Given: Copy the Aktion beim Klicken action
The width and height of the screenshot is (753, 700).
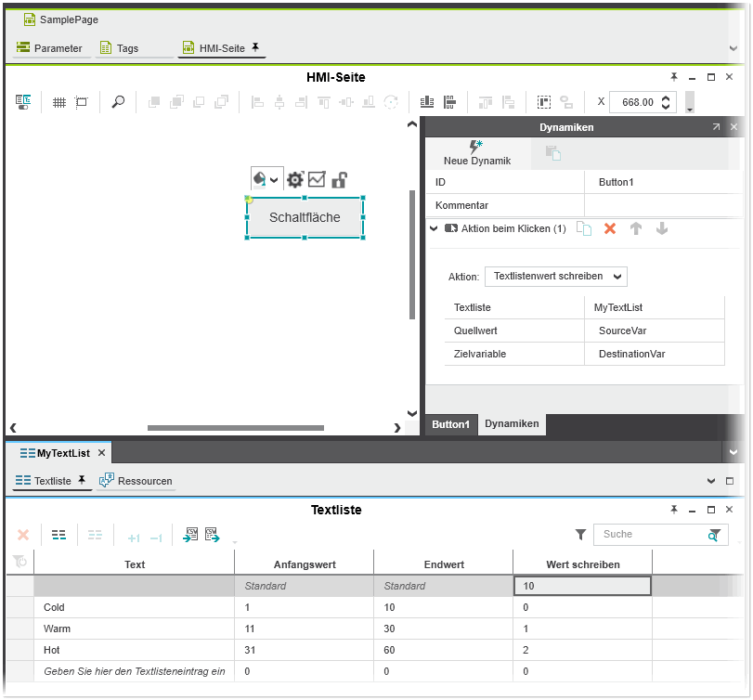Looking at the screenshot, I should tap(584, 228).
